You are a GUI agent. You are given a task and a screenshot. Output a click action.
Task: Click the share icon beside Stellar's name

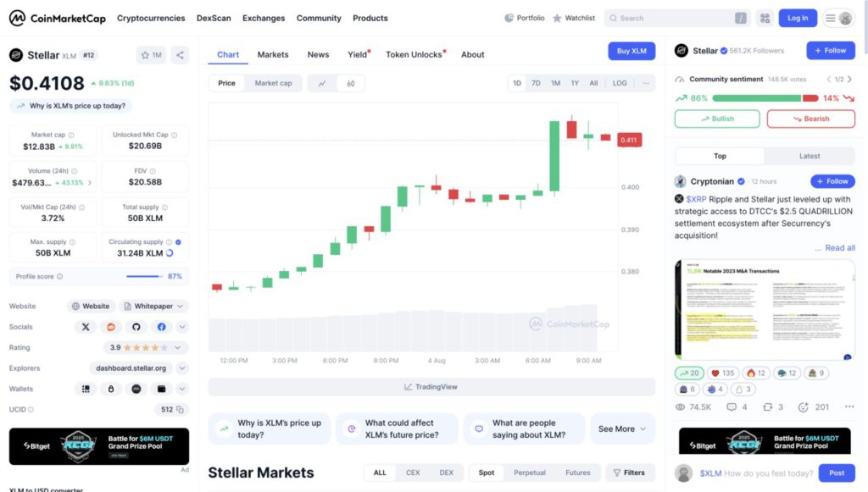click(180, 55)
